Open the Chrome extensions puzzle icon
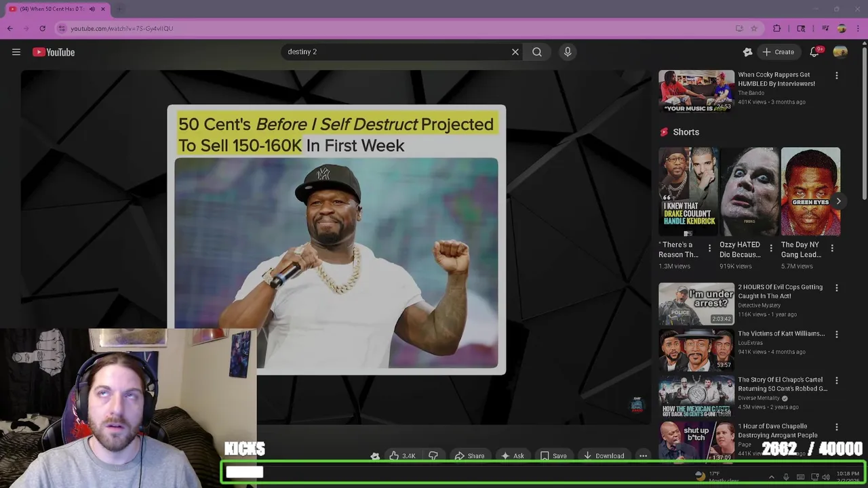The width and height of the screenshot is (868, 488). click(x=777, y=28)
